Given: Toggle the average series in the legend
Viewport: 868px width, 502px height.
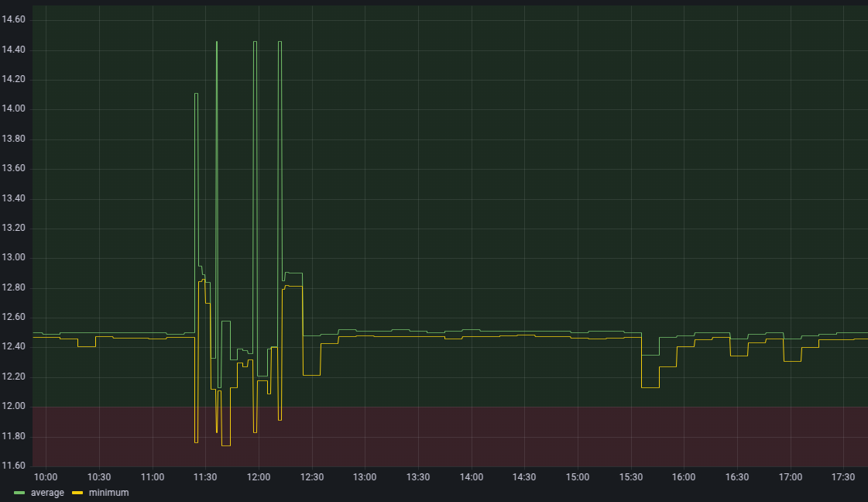Looking at the screenshot, I should coord(47,493).
